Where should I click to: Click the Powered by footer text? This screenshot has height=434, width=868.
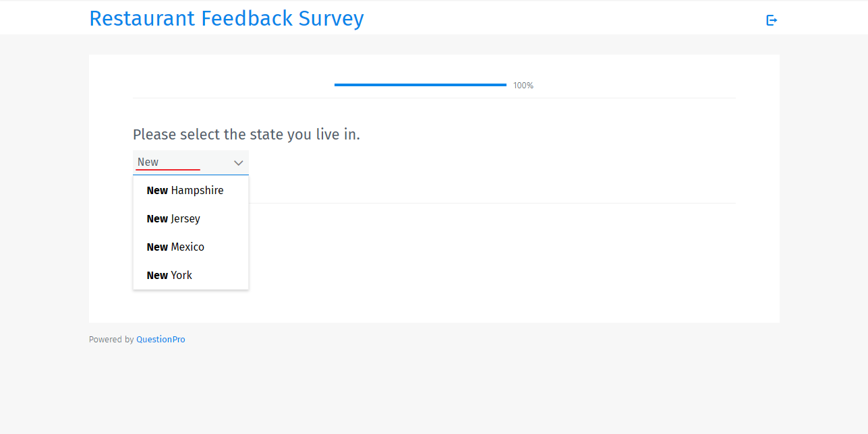[111, 339]
